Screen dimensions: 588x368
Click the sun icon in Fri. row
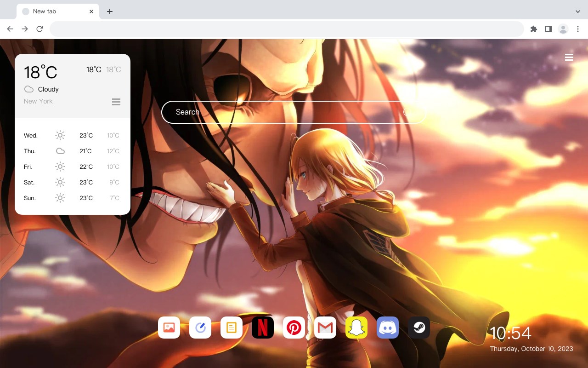pos(60,167)
